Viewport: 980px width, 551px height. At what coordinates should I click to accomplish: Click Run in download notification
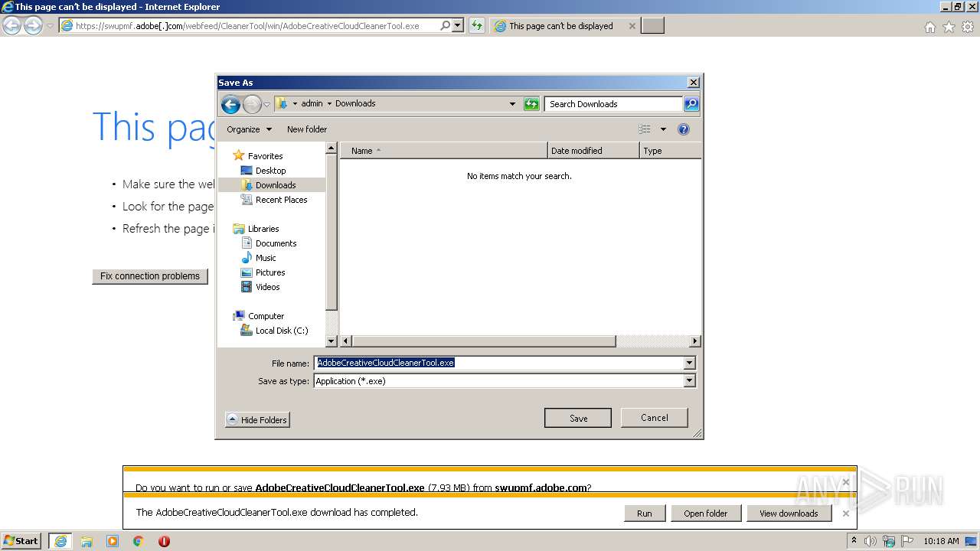645,514
